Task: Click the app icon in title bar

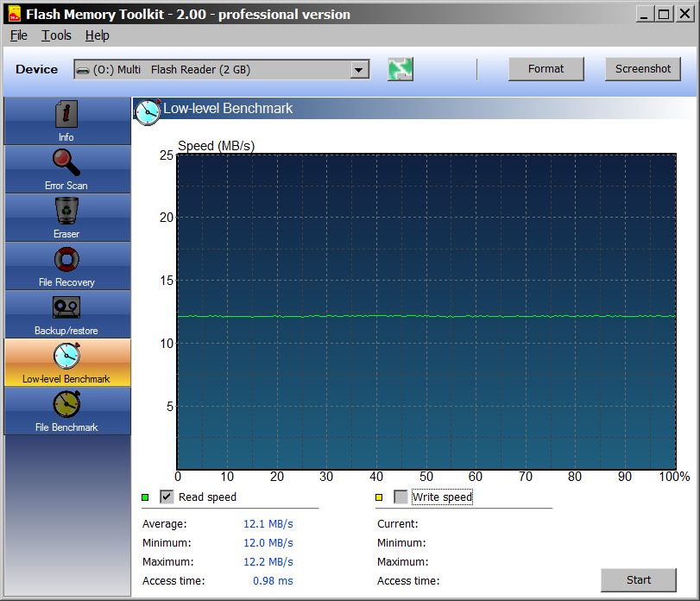Action: tap(13, 14)
